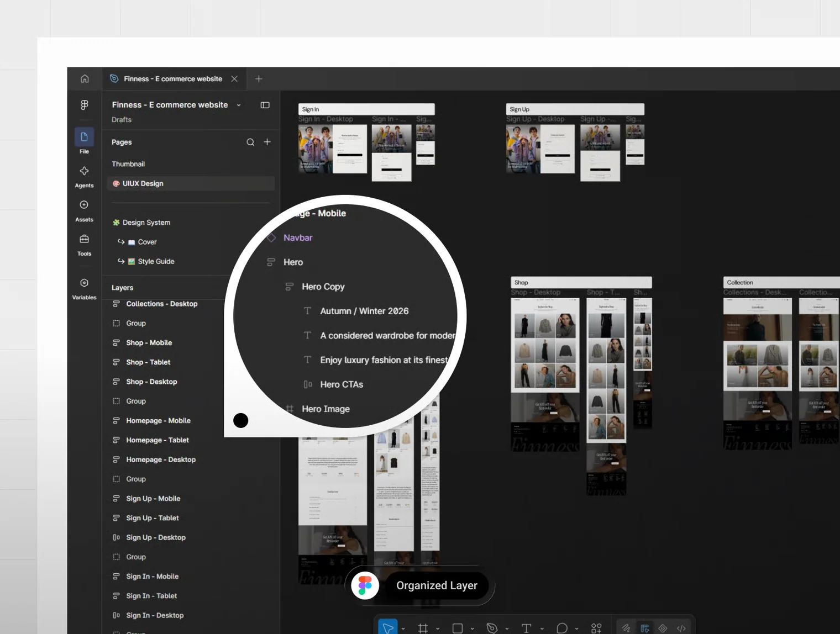Switch to Design mode in toolbar
Screen dimensions: 840x634
[x=644, y=628]
